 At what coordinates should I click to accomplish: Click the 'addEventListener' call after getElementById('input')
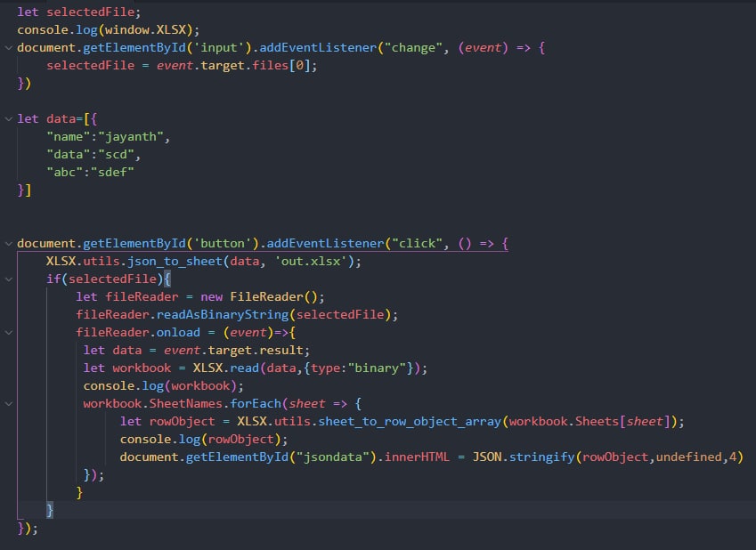click(318, 48)
